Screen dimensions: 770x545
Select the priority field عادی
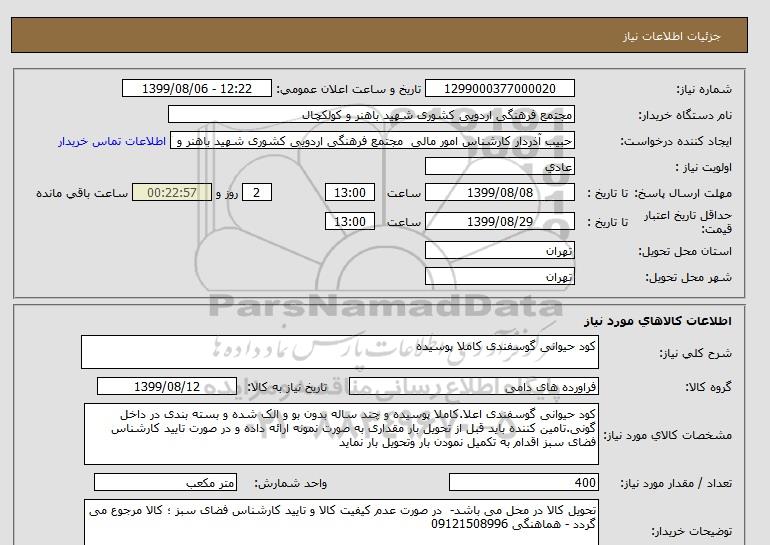499,166
